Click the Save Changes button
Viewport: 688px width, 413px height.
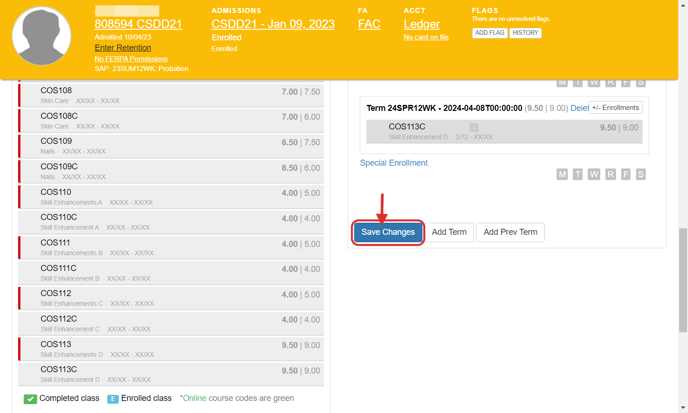pyautogui.click(x=388, y=232)
